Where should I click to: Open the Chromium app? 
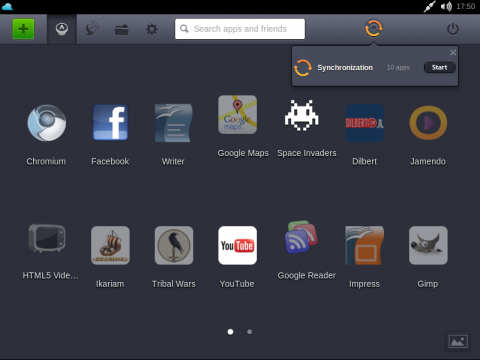[47, 123]
